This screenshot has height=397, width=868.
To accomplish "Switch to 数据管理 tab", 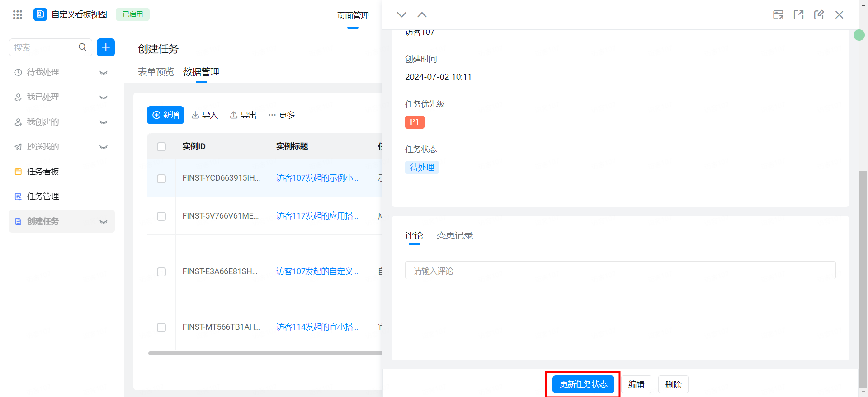I will 201,72.
